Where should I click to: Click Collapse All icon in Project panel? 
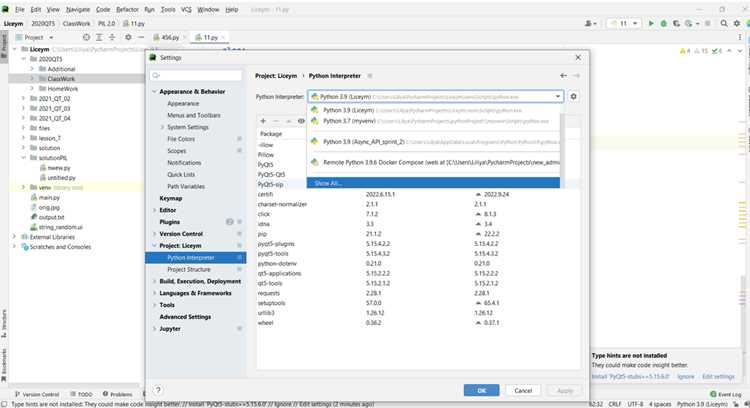tap(112, 37)
